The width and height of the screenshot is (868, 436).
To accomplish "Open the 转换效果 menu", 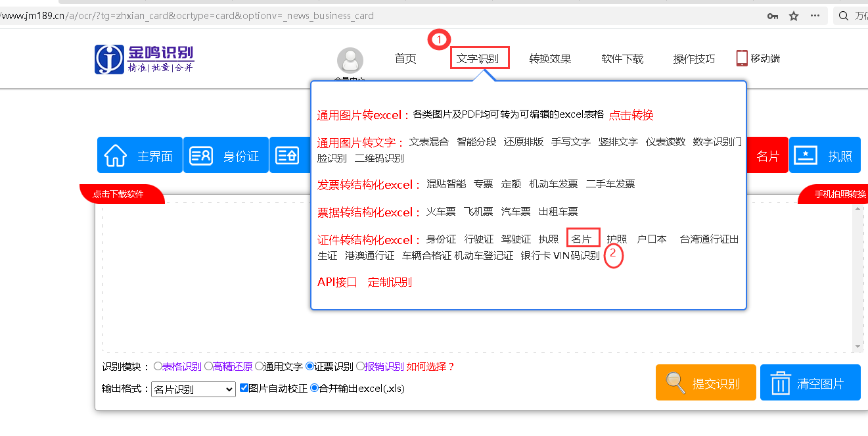I will pos(550,58).
